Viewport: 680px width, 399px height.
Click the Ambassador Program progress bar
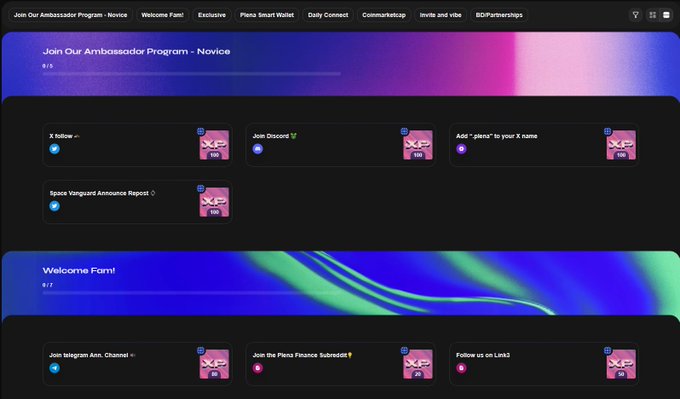coord(192,74)
